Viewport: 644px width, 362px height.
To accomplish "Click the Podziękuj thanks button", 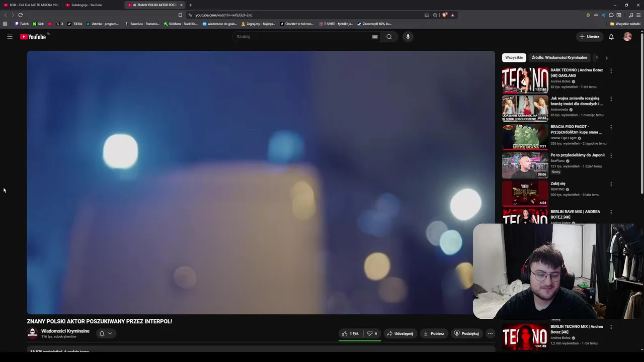I will 466,333.
